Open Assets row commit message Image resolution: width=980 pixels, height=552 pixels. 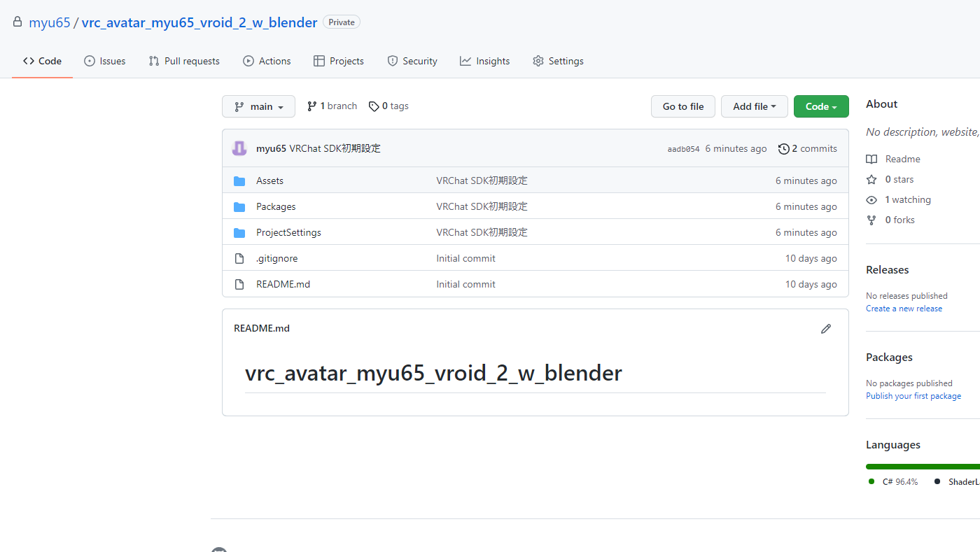click(x=482, y=181)
